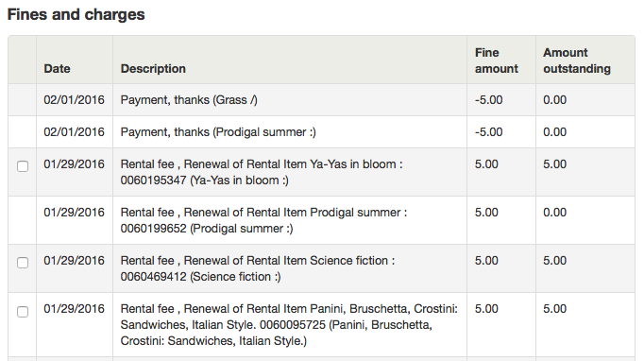
Task: Select the Panini, Bruschetta rental fee checkbox
Action: point(23,312)
